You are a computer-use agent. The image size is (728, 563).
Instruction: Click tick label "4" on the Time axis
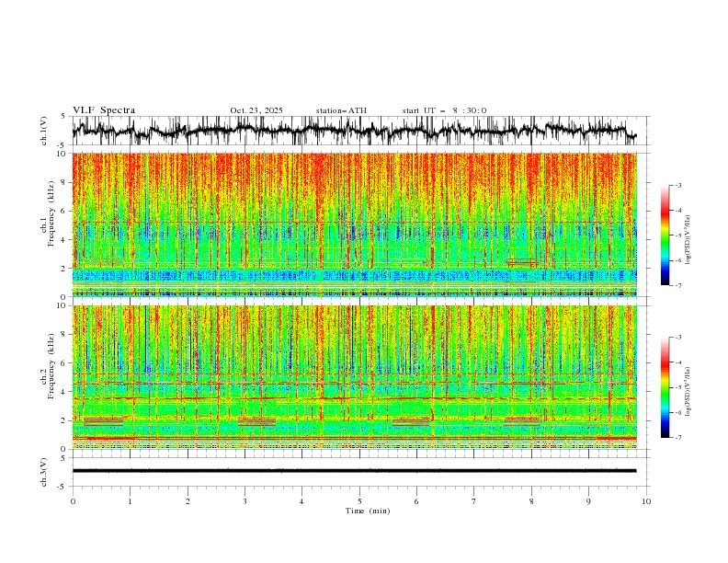coord(301,501)
